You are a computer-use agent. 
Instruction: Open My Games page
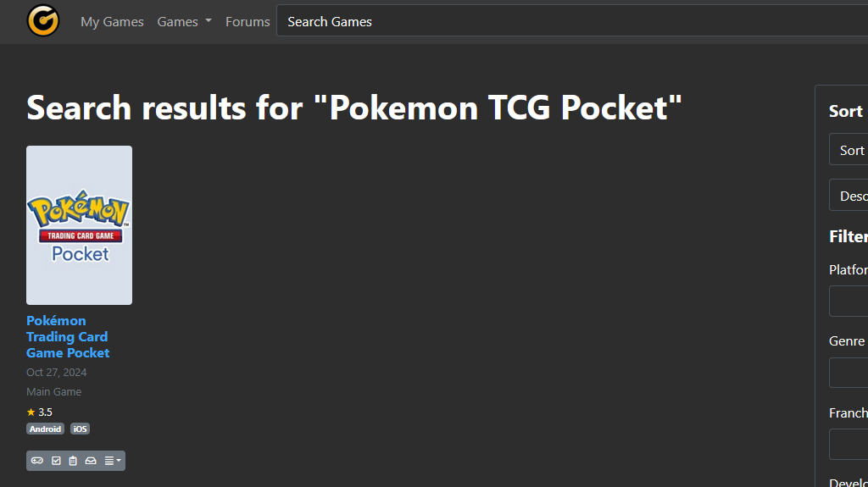(x=112, y=22)
